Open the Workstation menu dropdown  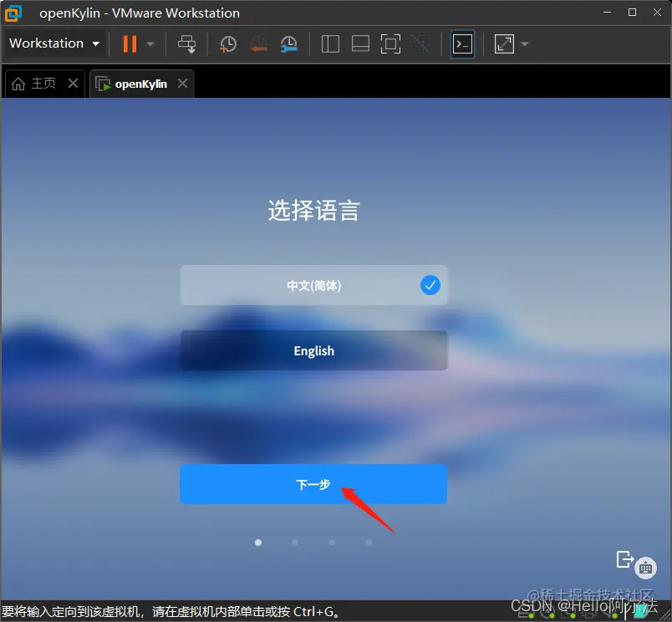point(54,43)
